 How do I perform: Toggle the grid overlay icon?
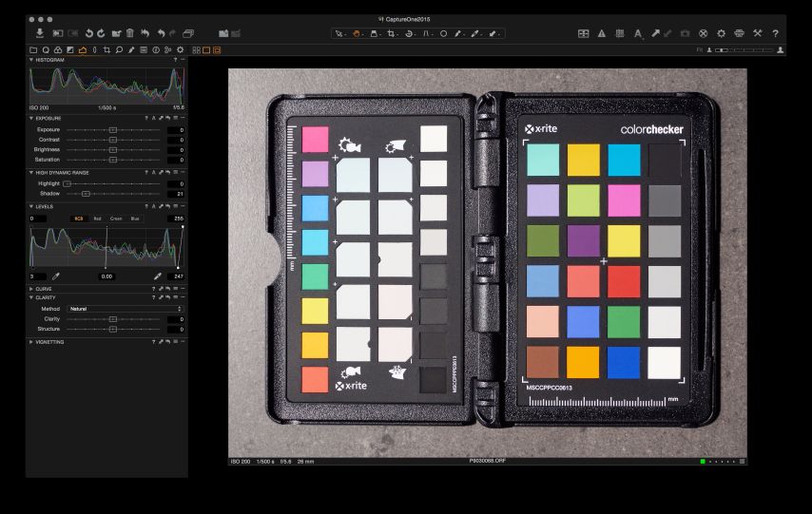(619, 33)
